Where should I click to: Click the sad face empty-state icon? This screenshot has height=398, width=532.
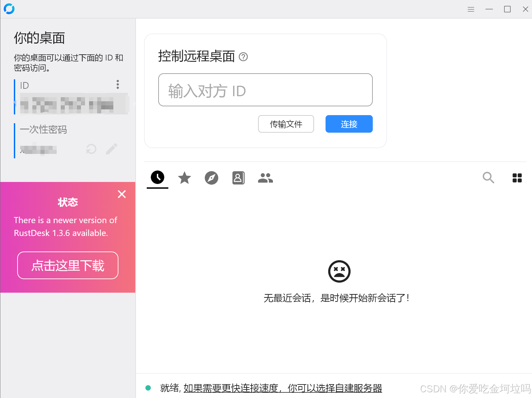click(x=339, y=271)
